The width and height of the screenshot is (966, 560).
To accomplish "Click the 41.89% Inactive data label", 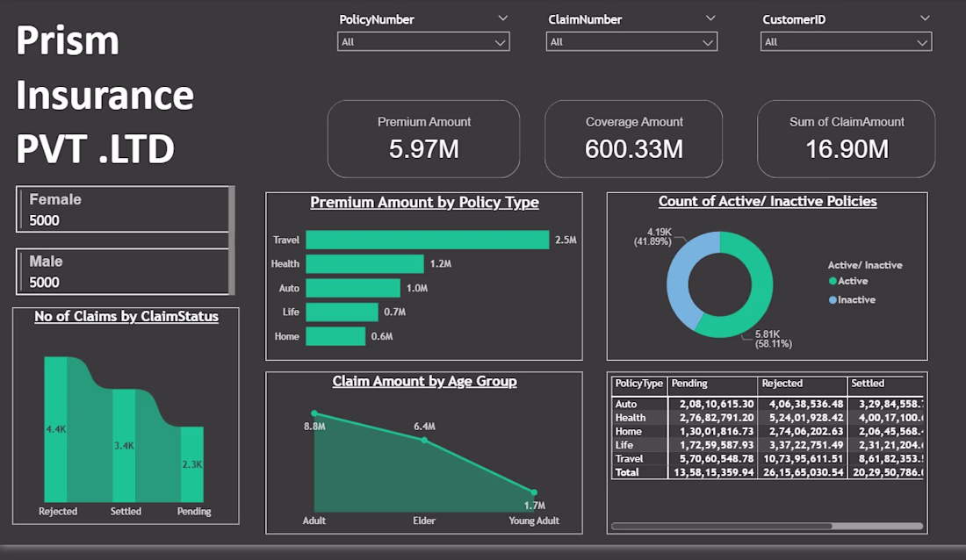I will (x=652, y=237).
